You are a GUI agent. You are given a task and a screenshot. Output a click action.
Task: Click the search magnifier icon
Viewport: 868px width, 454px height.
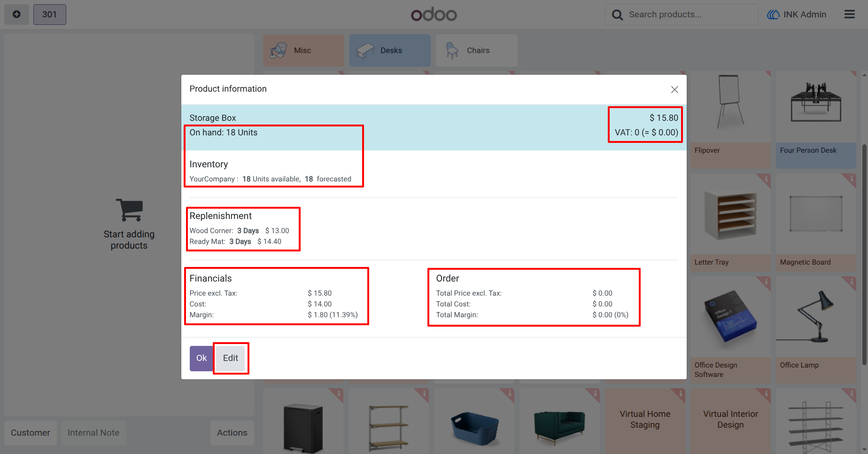pyautogui.click(x=617, y=15)
